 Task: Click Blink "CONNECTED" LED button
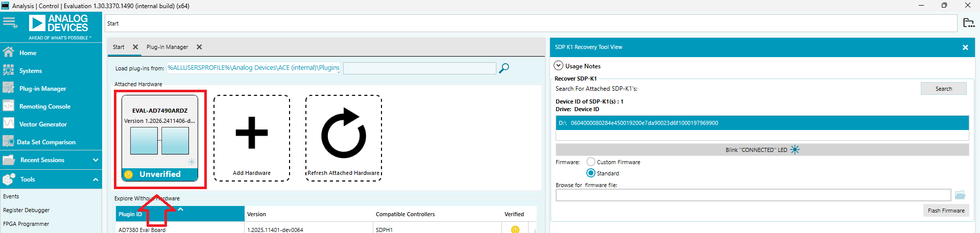(x=762, y=150)
